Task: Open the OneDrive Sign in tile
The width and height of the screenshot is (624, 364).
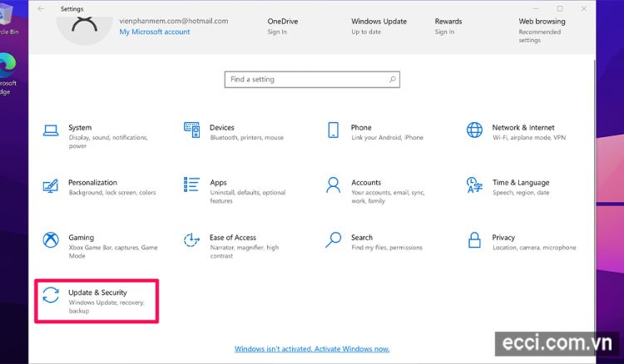Action: click(x=283, y=27)
